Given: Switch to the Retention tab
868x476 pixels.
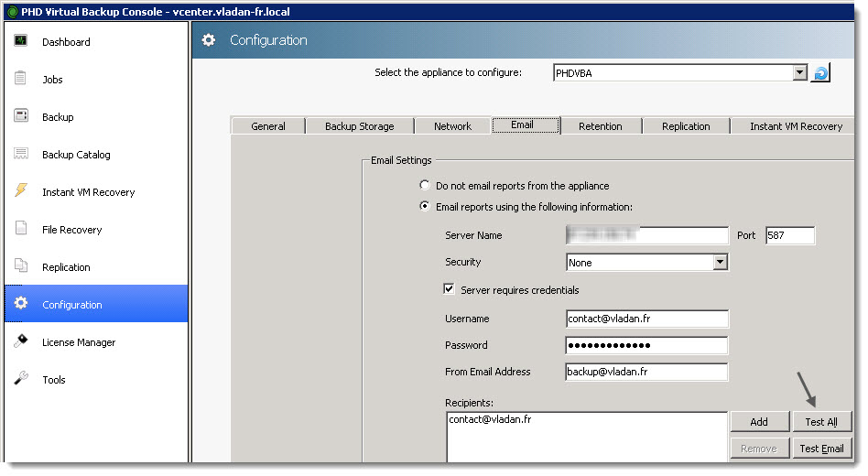Looking at the screenshot, I should pyautogui.click(x=600, y=126).
